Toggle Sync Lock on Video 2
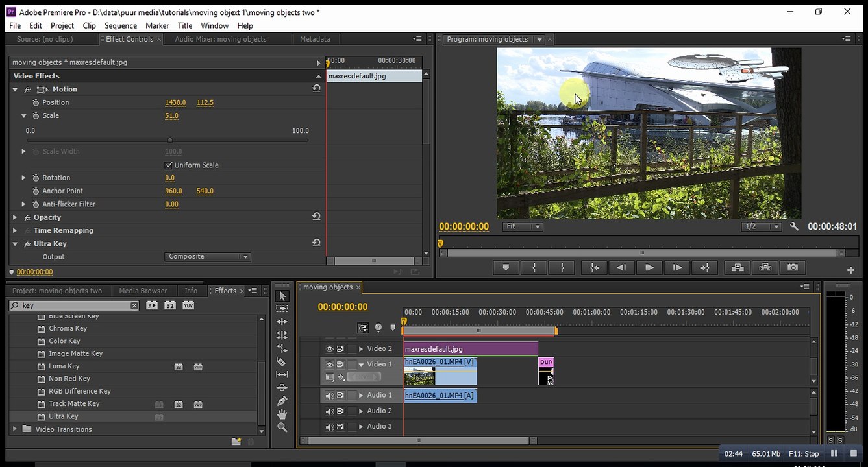 (x=340, y=349)
